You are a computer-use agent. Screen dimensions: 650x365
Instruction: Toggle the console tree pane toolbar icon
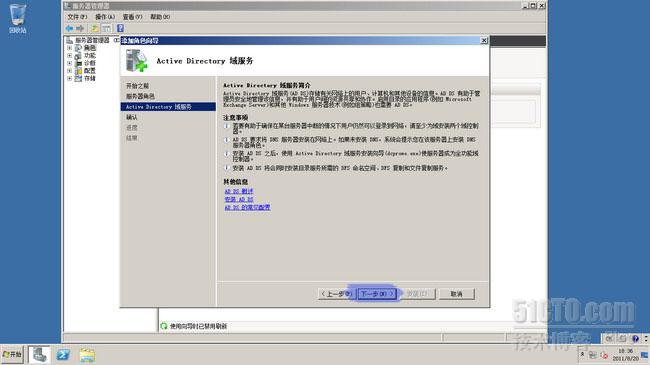coord(107,28)
